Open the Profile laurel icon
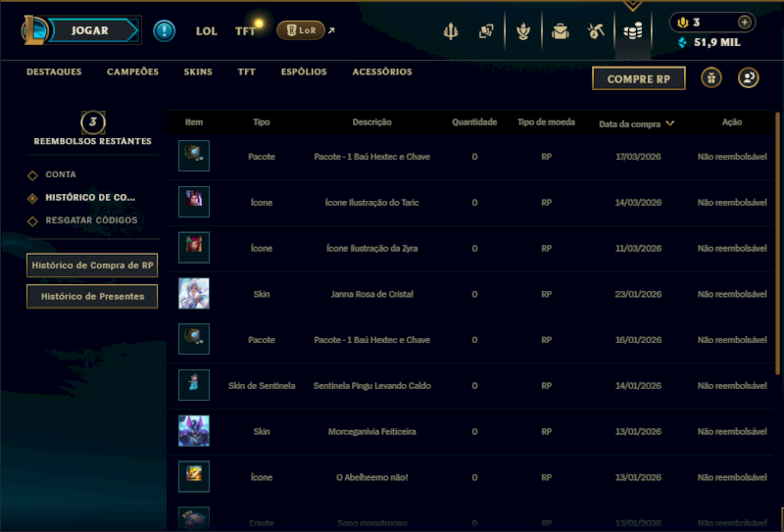This screenshot has width=784, height=532. [523, 31]
